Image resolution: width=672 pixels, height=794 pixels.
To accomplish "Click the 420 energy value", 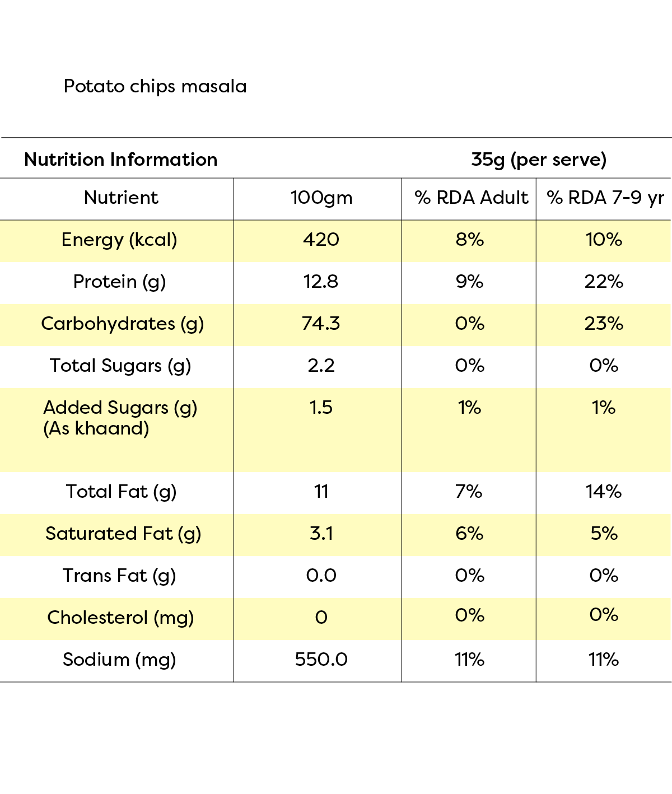I will pyautogui.click(x=321, y=240).
